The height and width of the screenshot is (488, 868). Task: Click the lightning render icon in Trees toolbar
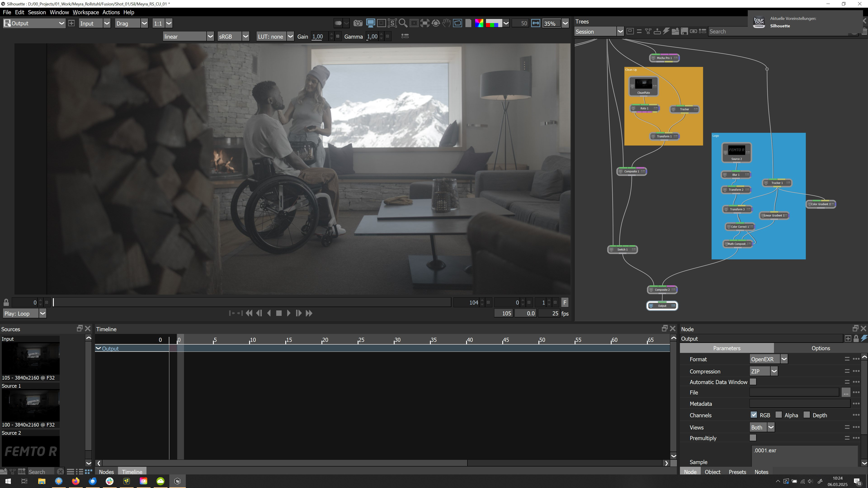click(x=666, y=31)
